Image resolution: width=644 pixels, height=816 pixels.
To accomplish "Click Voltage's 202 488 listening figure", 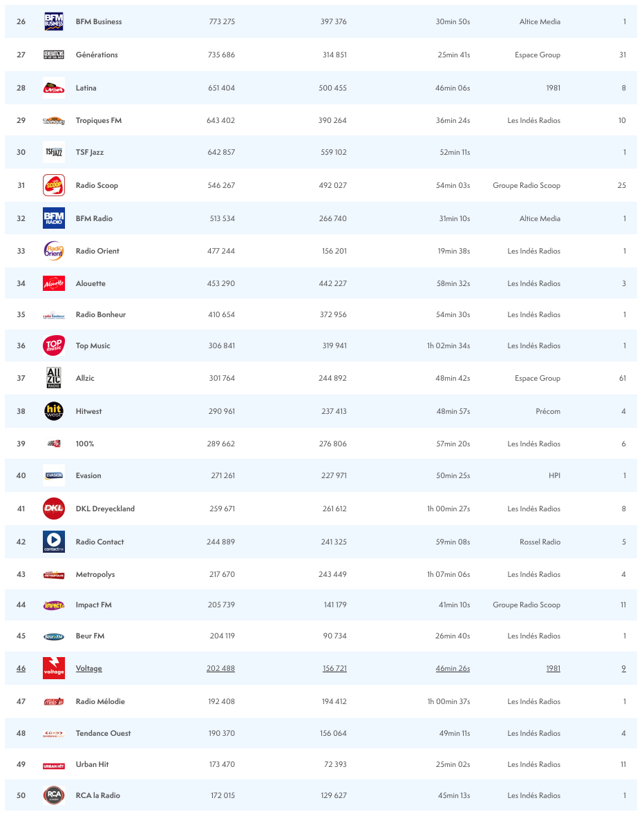I will tap(220, 668).
